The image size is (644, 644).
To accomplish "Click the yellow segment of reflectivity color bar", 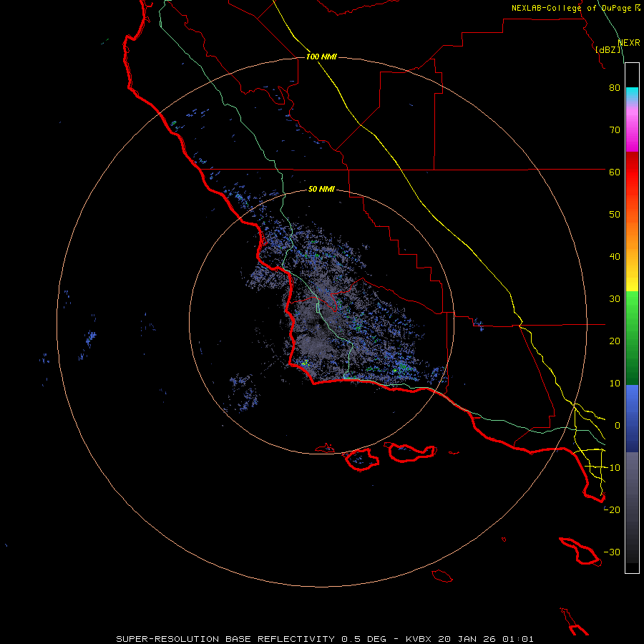I will (x=632, y=279).
